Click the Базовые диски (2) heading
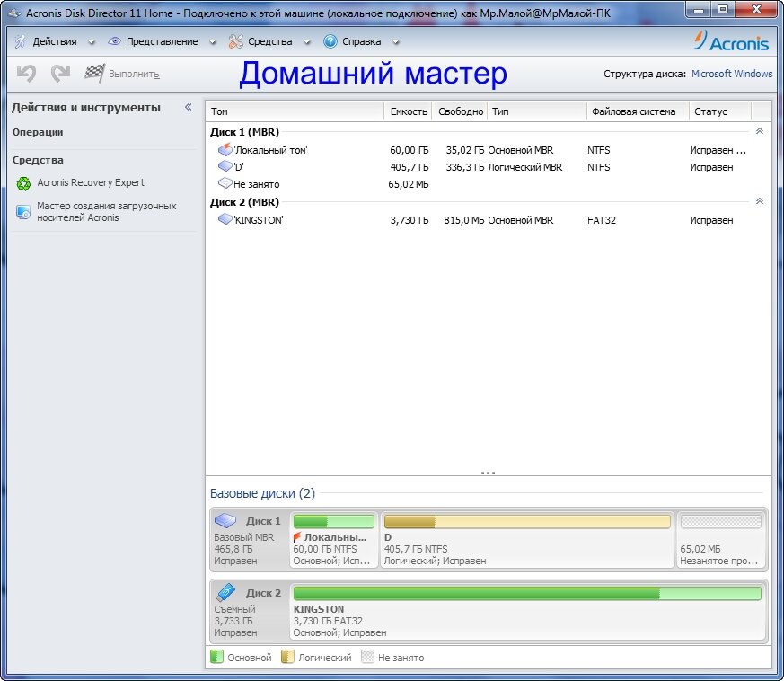Screen dimensions: 784x681 (262, 493)
